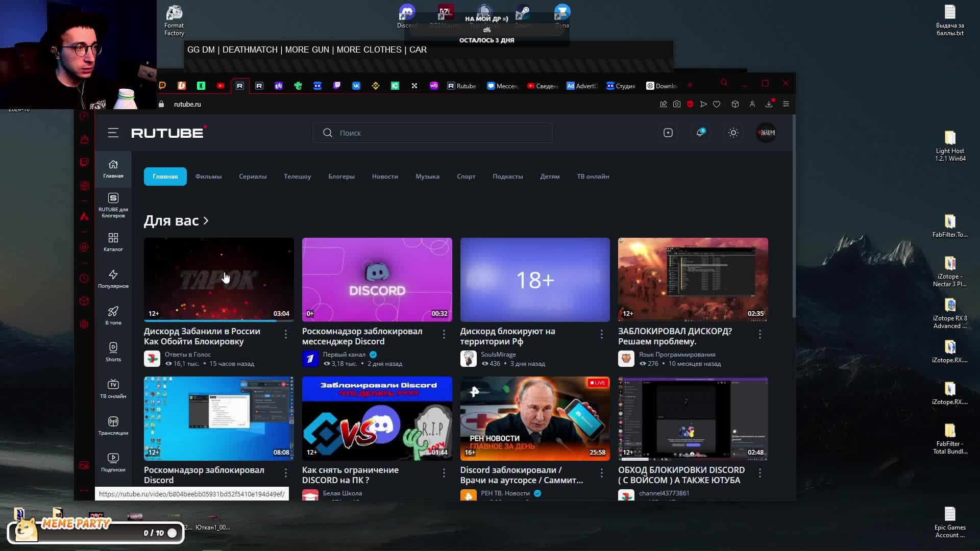Viewport: 980px width, 551px height.
Task: Open the browser tab search magnifier
Action: coord(724,83)
